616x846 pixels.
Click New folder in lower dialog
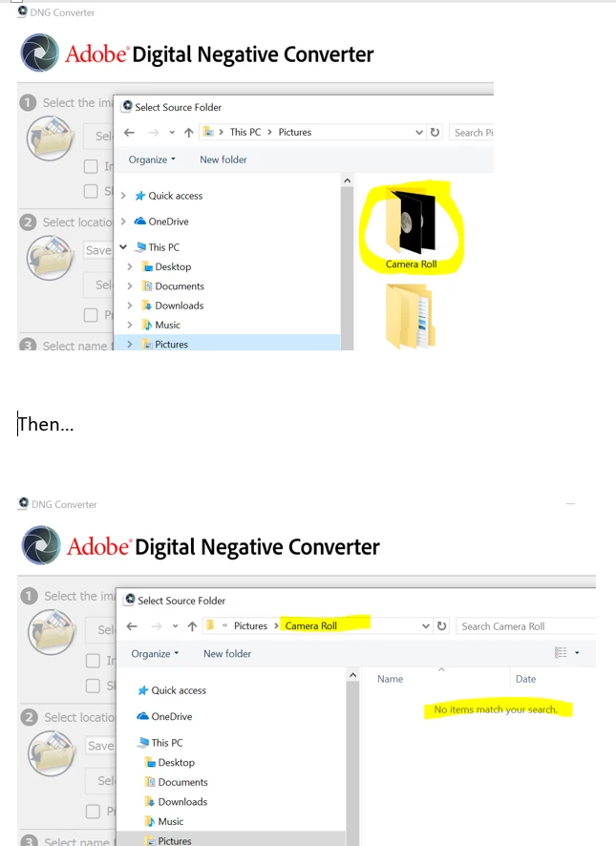[226, 653]
